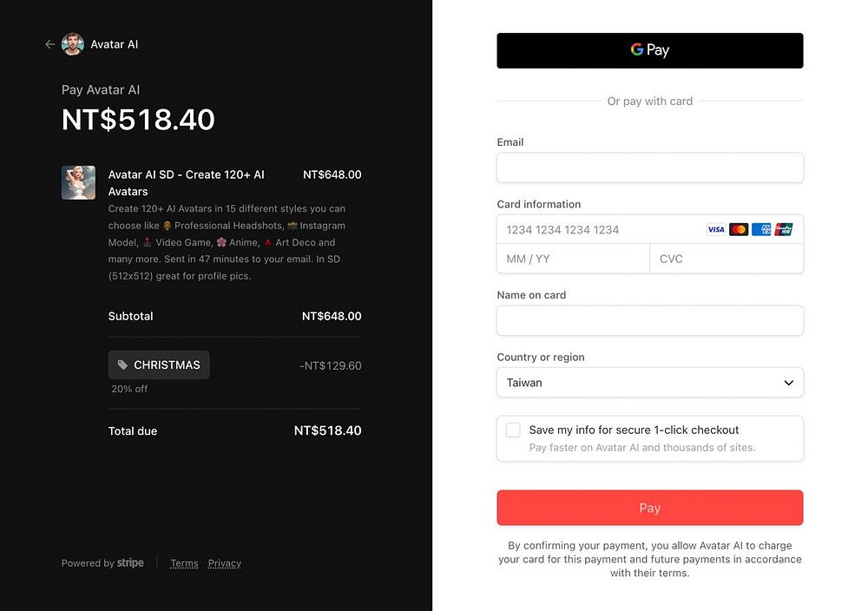Click the CHRISTMAS coupon tag
Viewport: 868px width, 611px height.
pos(159,365)
